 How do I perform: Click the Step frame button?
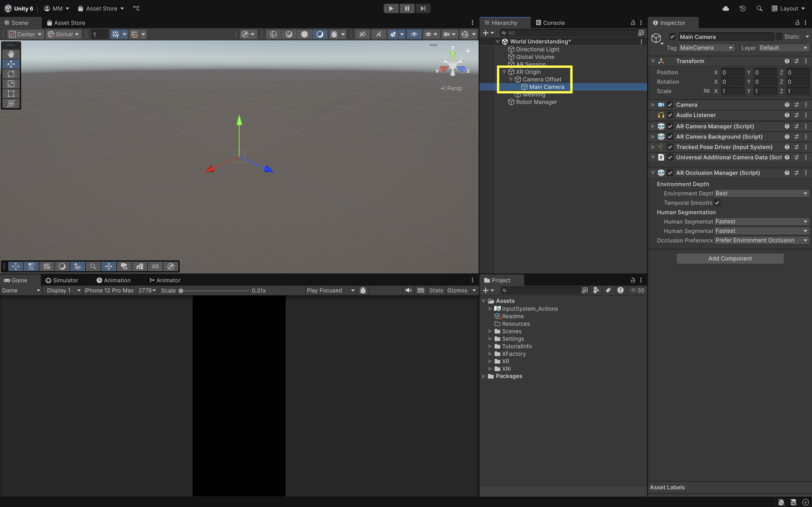(x=423, y=8)
